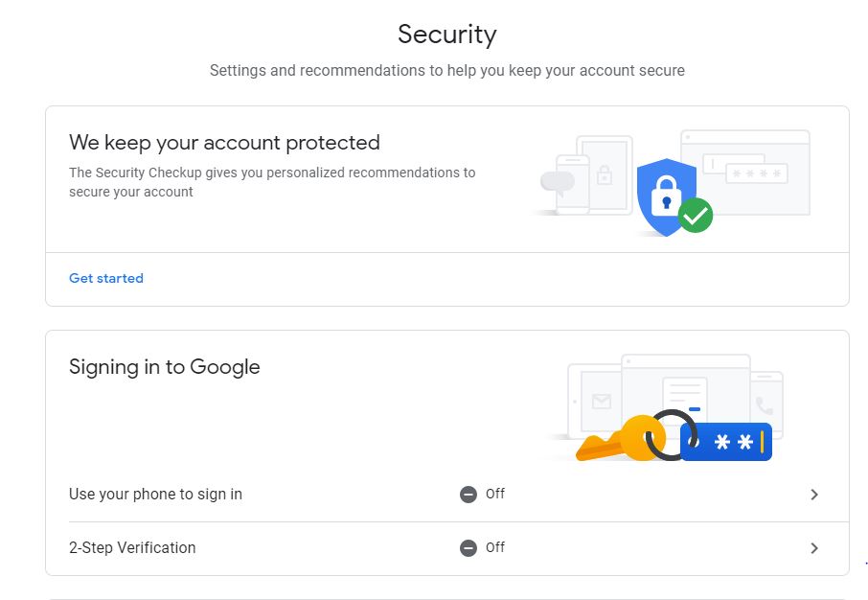Open the Get started link
868x600 pixels.
click(x=105, y=278)
